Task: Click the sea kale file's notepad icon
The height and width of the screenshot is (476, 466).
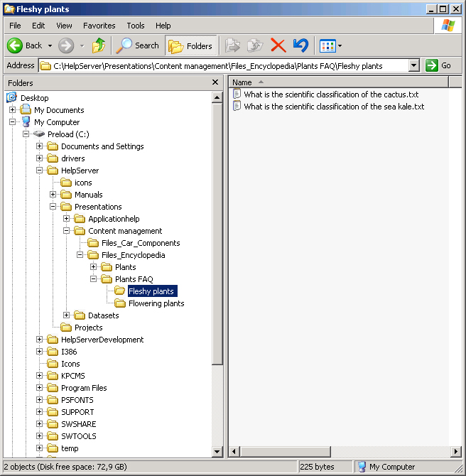Action: pos(237,106)
